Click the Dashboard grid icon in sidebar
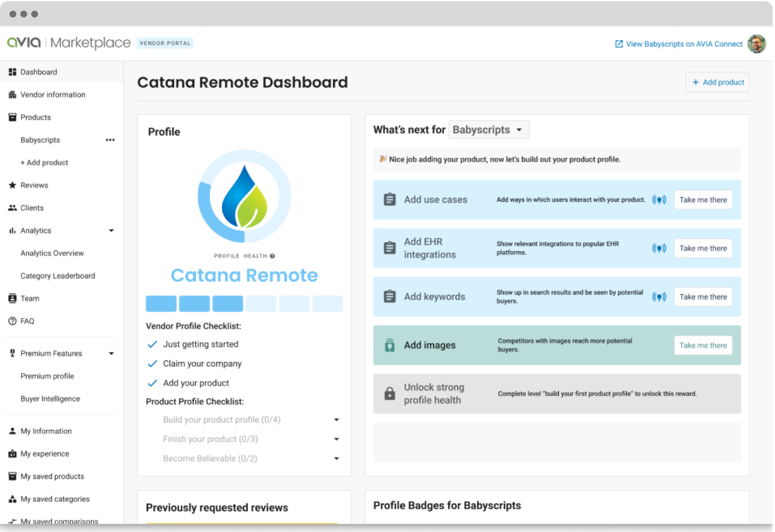The image size is (775, 532). click(12, 72)
